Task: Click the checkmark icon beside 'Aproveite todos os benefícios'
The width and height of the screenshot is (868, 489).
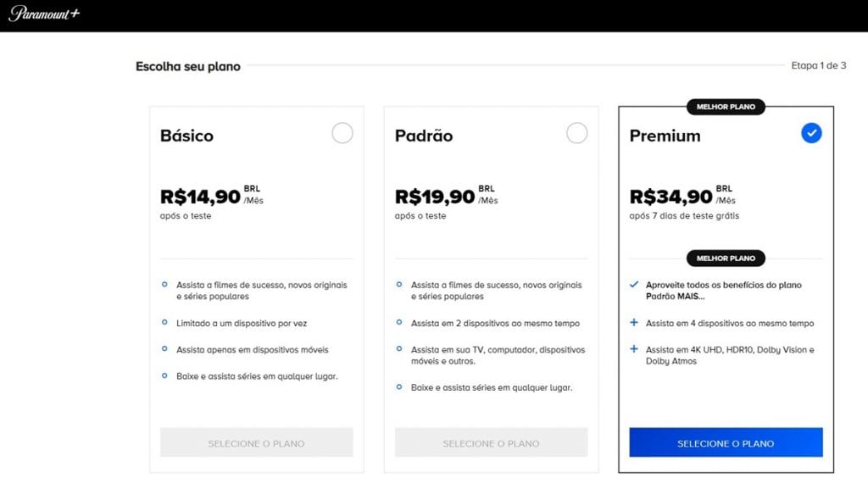Action: tap(634, 285)
